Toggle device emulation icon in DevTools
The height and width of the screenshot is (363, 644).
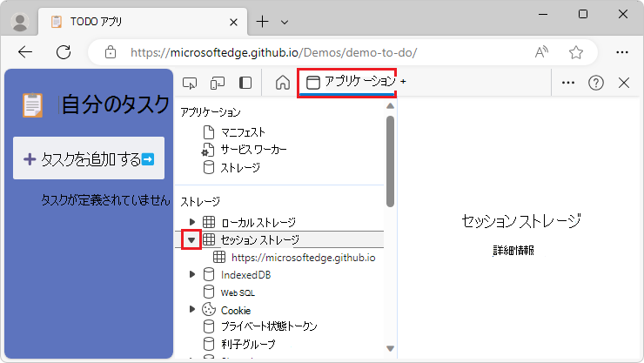tap(218, 83)
